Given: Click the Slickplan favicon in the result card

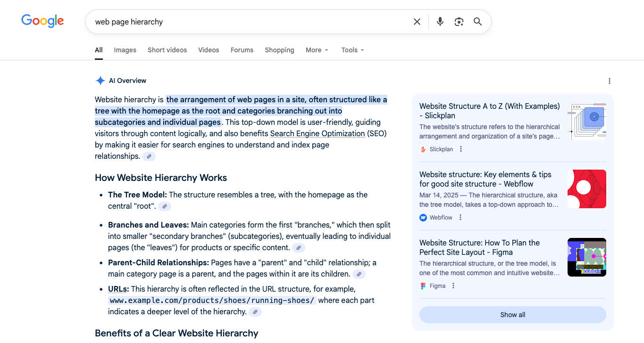Looking at the screenshot, I should (x=423, y=149).
